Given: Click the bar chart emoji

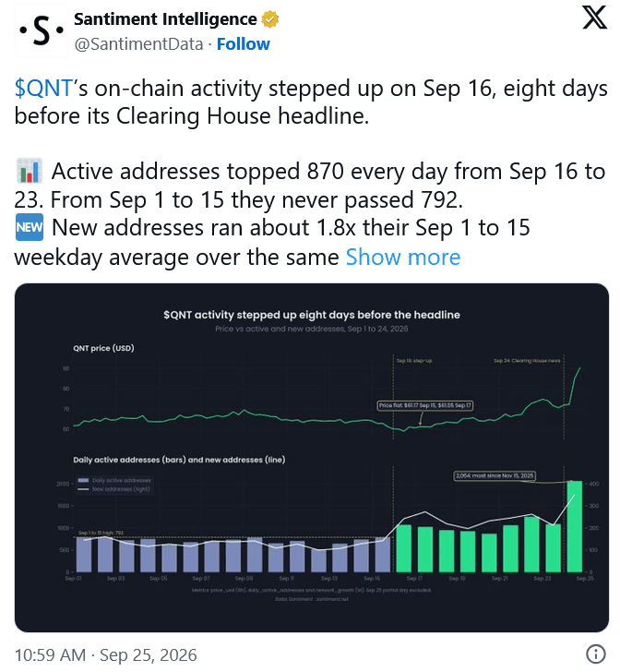Looking at the screenshot, I should 30,171.
